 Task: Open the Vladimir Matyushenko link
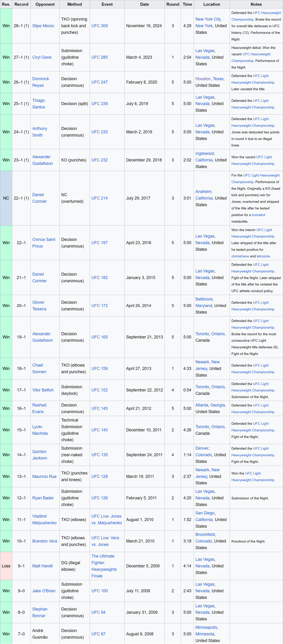44,519
